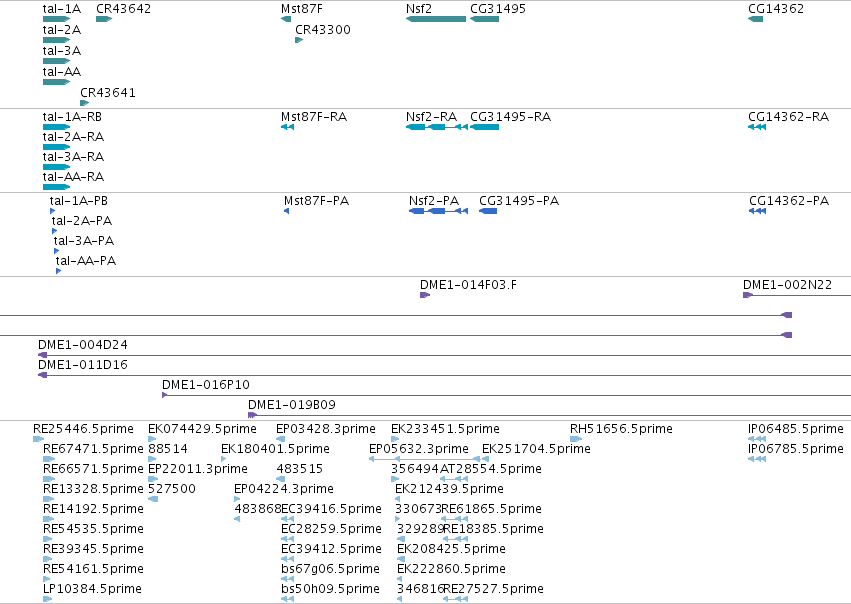Click the RE18385.5prime EST label
851x604 pixels.
tap(493, 529)
